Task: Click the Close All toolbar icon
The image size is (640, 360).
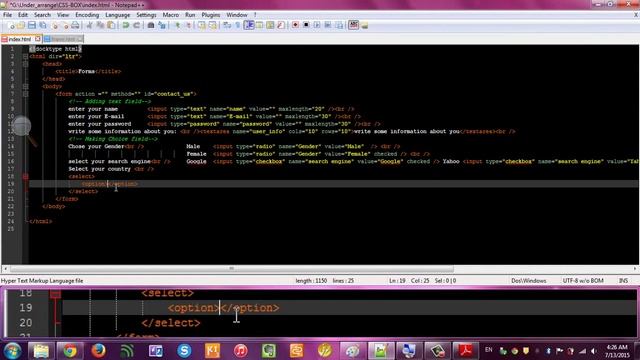Action: click(65, 25)
